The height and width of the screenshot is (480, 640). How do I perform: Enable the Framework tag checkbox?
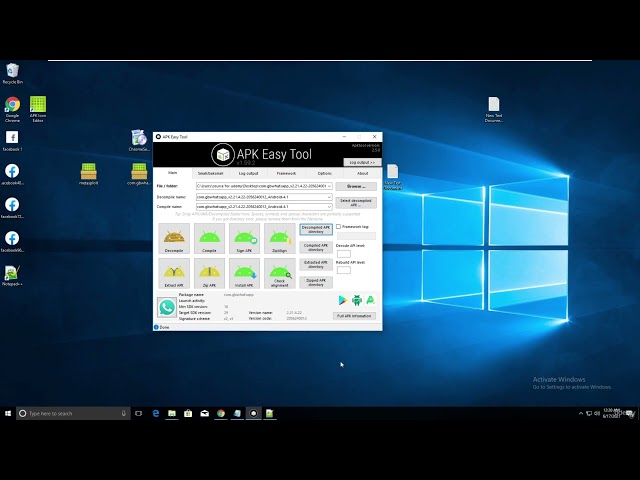coord(338,227)
